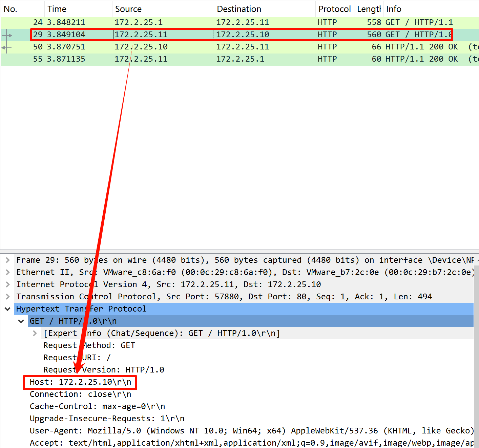Sort by the Protocol column header
Viewport: 479px width, 448px height.
(334, 9)
